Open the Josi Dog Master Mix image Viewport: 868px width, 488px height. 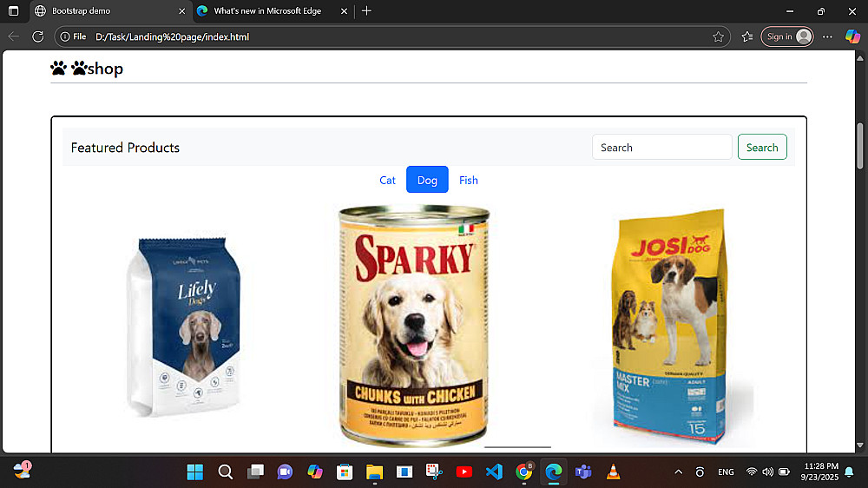click(x=670, y=326)
